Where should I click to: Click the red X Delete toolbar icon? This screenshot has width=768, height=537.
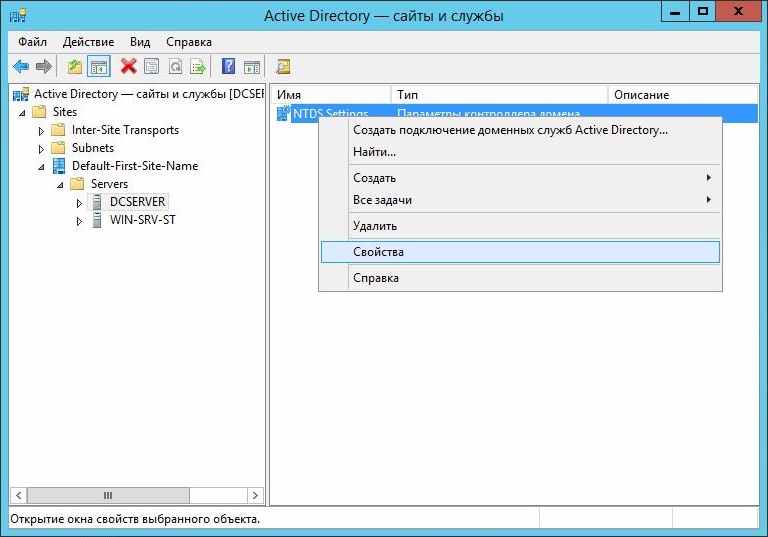(128, 67)
